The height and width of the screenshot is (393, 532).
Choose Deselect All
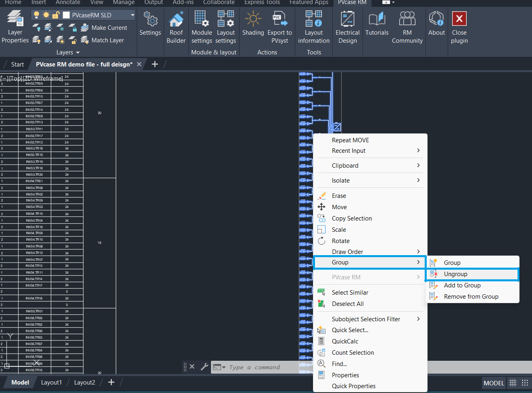[370, 304]
